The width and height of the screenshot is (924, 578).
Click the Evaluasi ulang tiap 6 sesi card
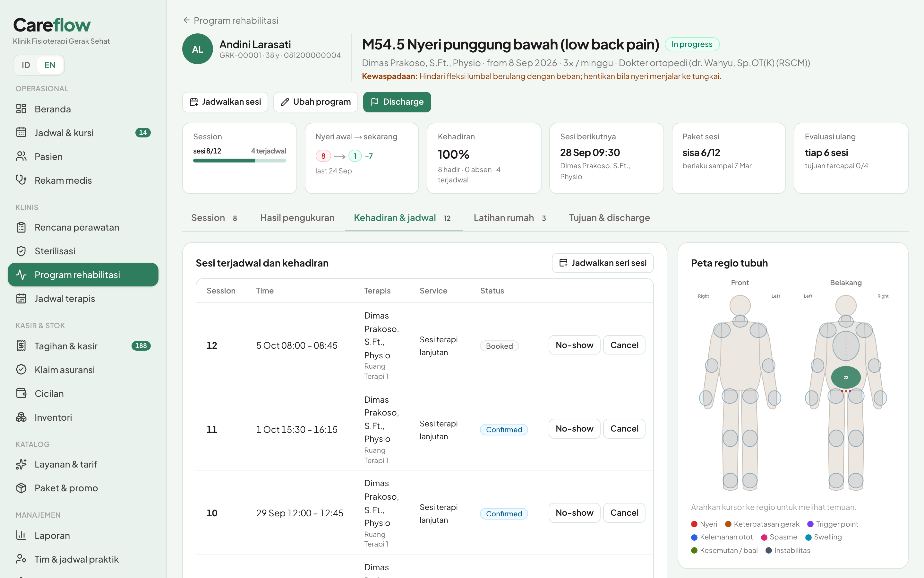click(851, 158)
